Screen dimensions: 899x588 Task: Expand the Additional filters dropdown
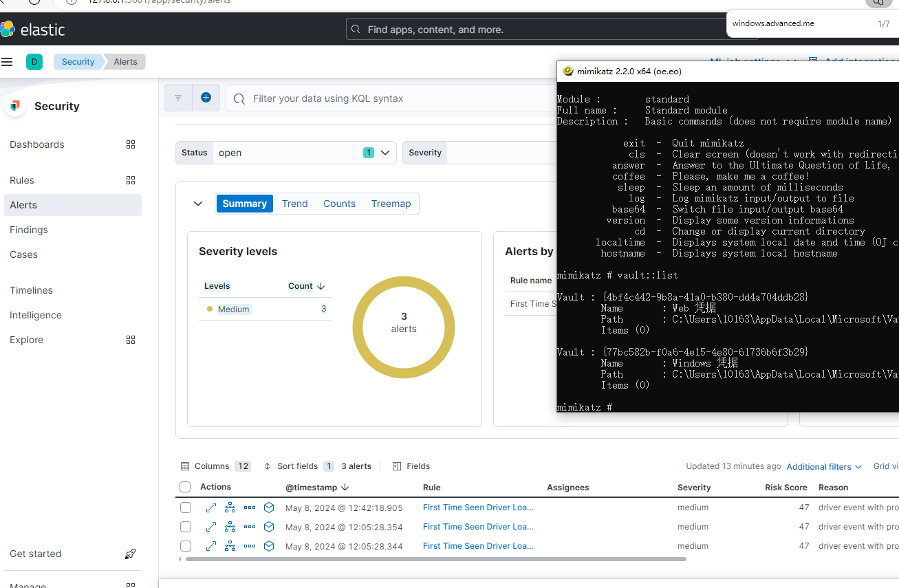[823, 466]
